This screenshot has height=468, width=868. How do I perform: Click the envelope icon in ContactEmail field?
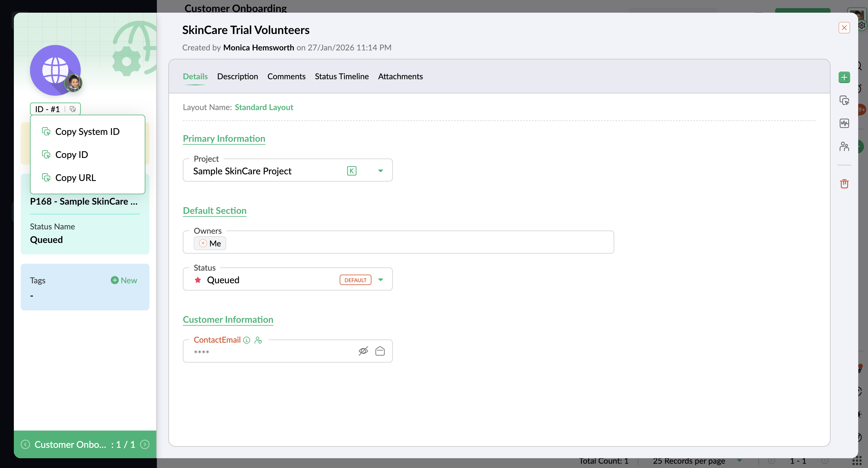[380, 351]
